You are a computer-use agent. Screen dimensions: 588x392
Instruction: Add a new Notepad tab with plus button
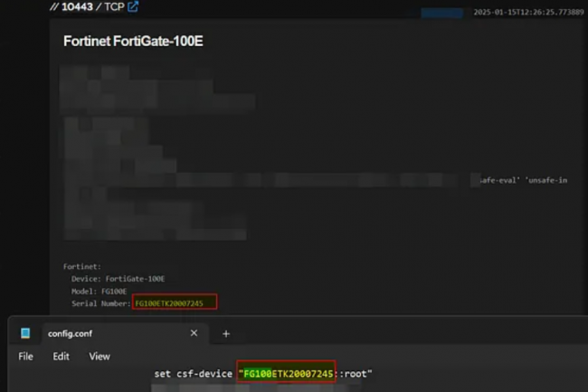pyautogui.click(x=226, y=333)
